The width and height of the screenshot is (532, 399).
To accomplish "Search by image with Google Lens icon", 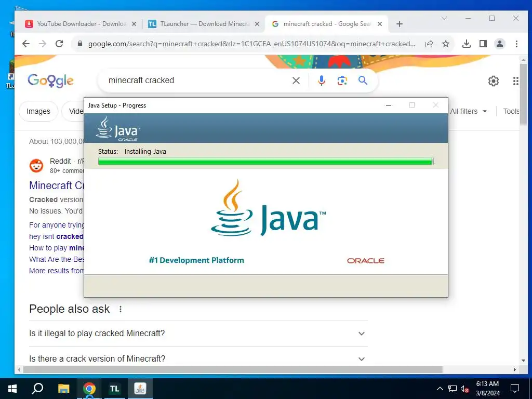I will point(342,81).
